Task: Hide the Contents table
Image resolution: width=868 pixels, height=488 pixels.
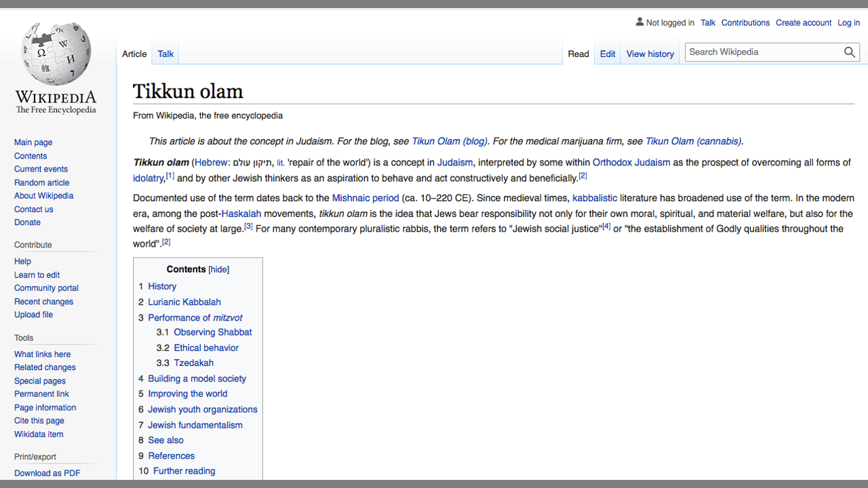Action: tap(218, 270)
